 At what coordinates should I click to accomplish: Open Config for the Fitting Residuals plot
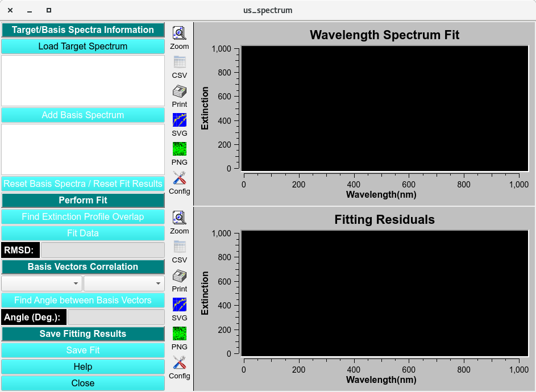coord(179,362)
